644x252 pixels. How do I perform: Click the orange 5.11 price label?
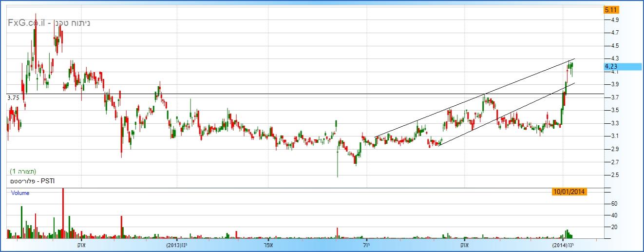[x=611, y=10]
